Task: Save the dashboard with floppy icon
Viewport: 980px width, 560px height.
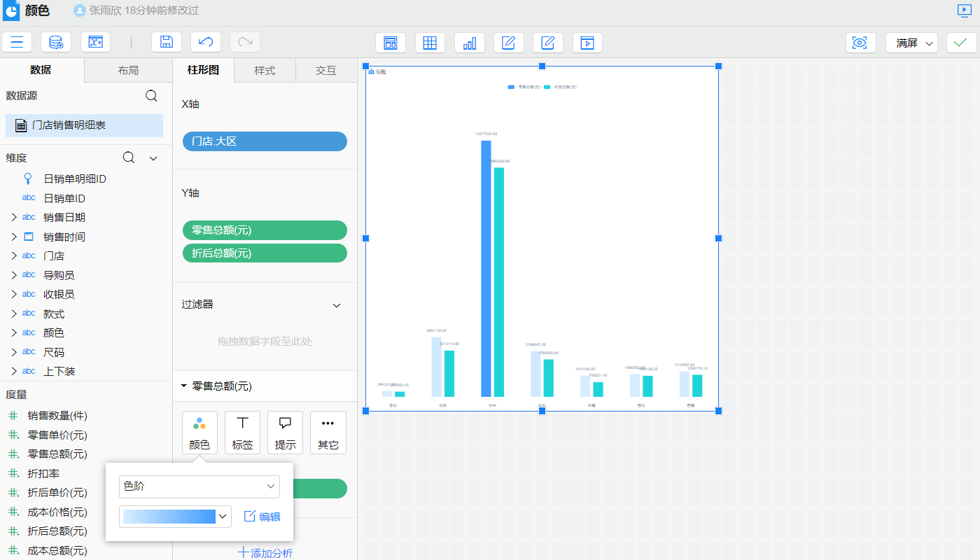Action: click(167, 42)
